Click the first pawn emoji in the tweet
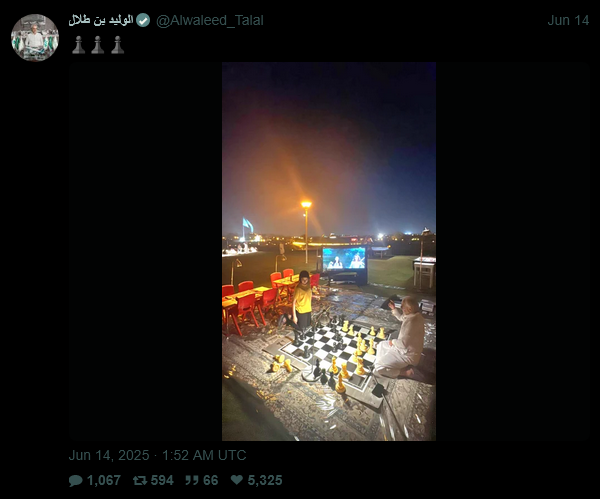 (x=78, y=45)
